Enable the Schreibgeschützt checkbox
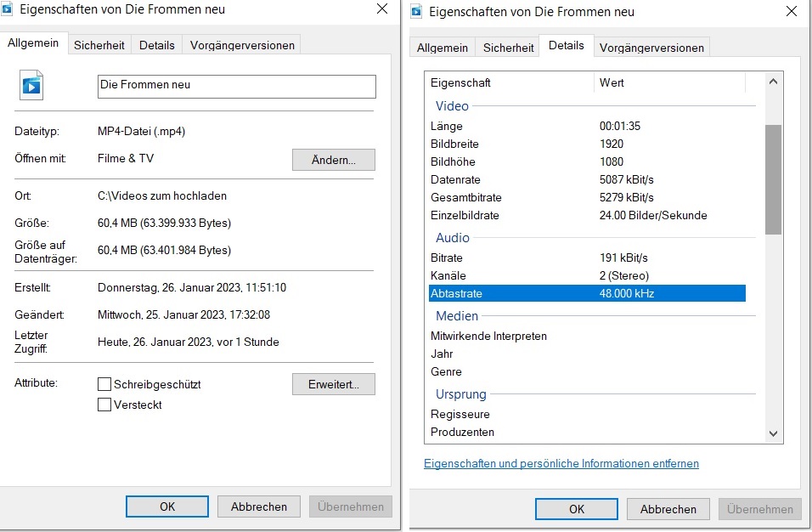Screen dimensions: 812x532 [104, 384]
